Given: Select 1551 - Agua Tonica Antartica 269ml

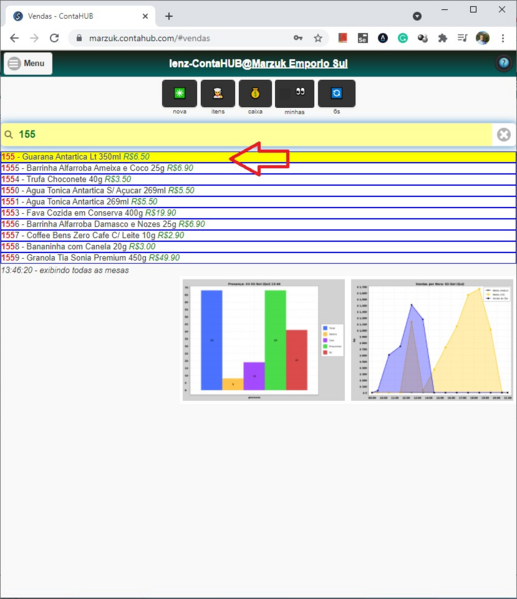Looking at the screenshot, I should pos(258,202).
